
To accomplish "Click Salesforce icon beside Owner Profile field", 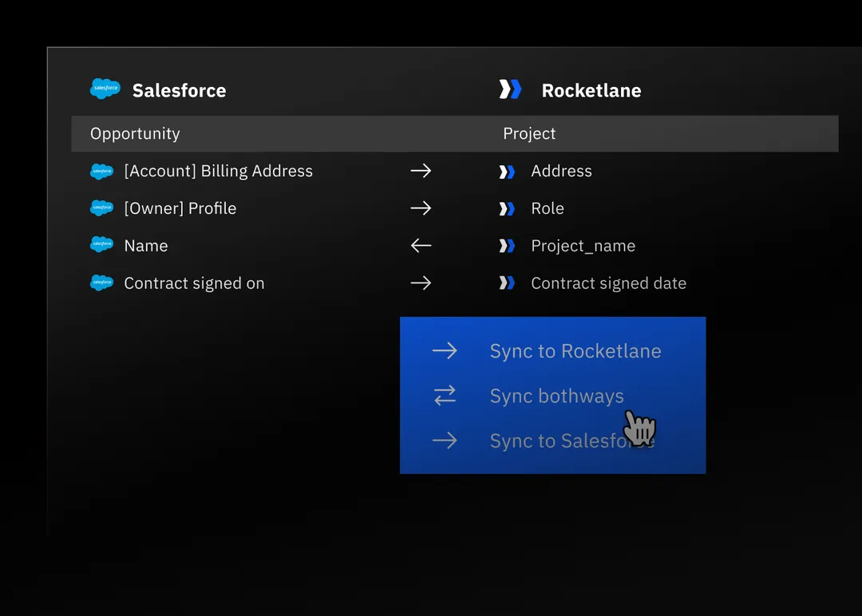I will click(101, 208).
